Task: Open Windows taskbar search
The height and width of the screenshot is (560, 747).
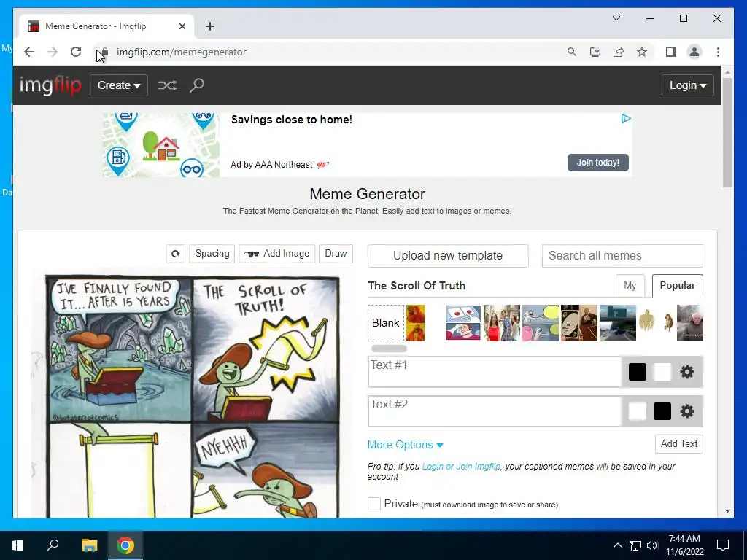Action: (x=53, y=545)
